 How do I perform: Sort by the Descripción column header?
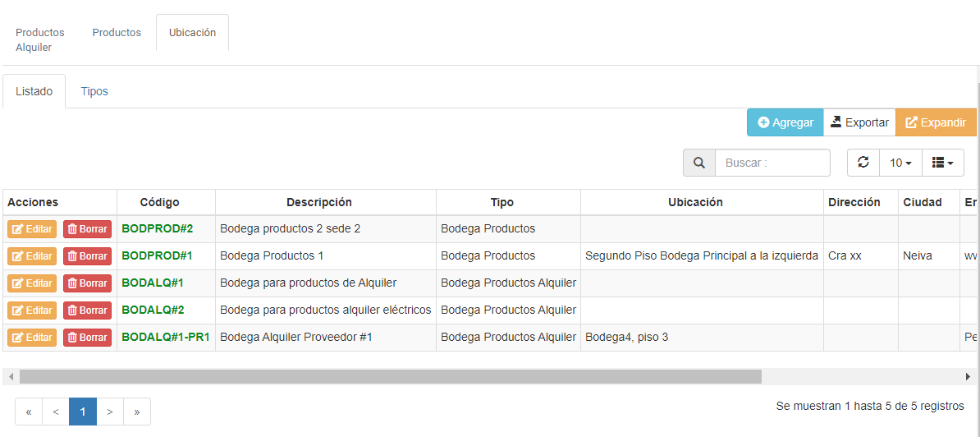tap(318, 202)
